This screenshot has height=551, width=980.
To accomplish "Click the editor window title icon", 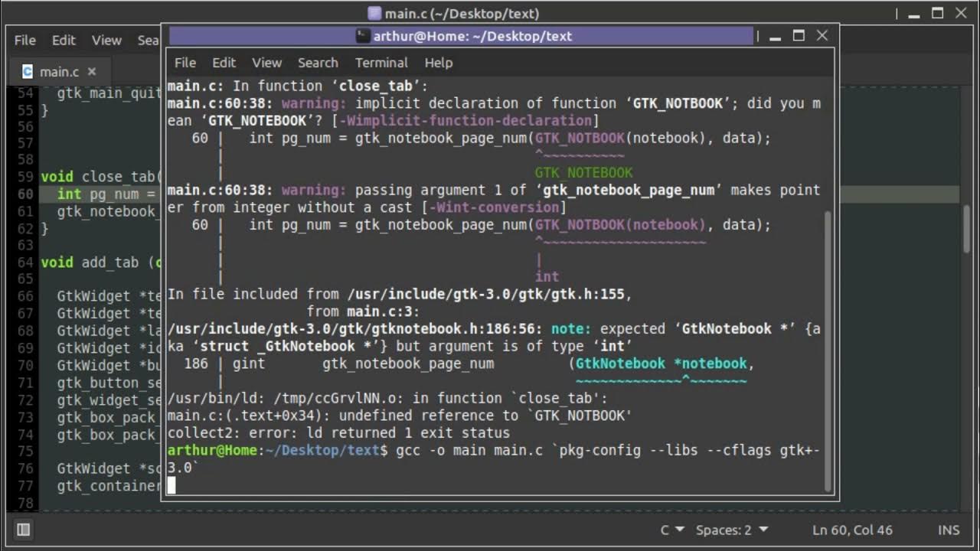I will (374, 13).
